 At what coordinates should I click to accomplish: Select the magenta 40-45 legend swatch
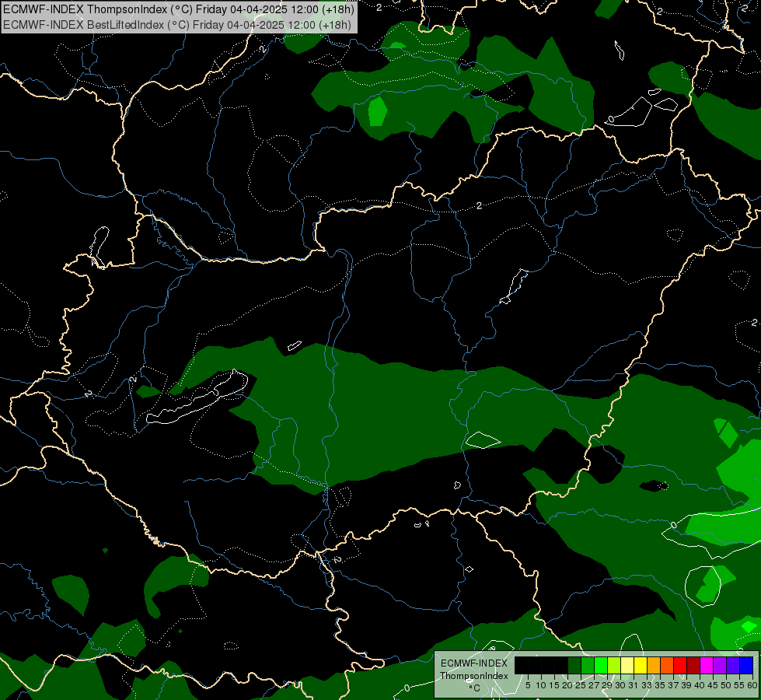(x=707, y=665)
